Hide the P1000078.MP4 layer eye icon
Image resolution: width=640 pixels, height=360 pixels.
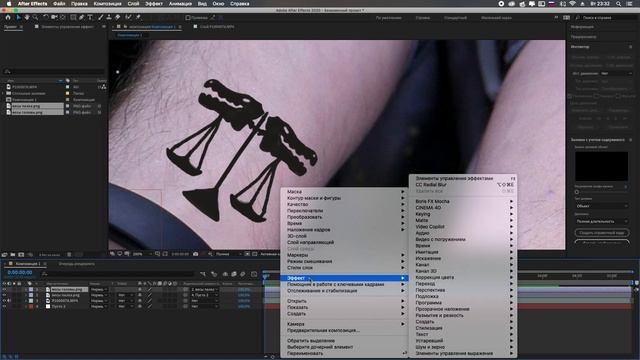tap(4, 301)
